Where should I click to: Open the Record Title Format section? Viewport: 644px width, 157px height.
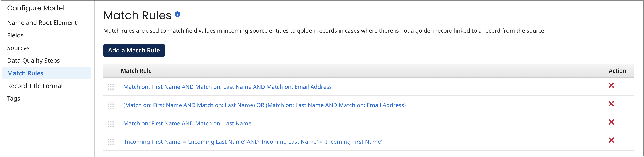pyautogui.click(x=35, y=86)
